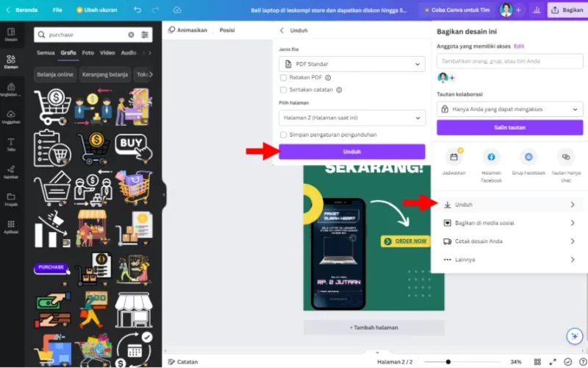Check Simpan pengaturan pengunduhan option
The width and height of the screenshot is (588, 368).
(284, 135)
